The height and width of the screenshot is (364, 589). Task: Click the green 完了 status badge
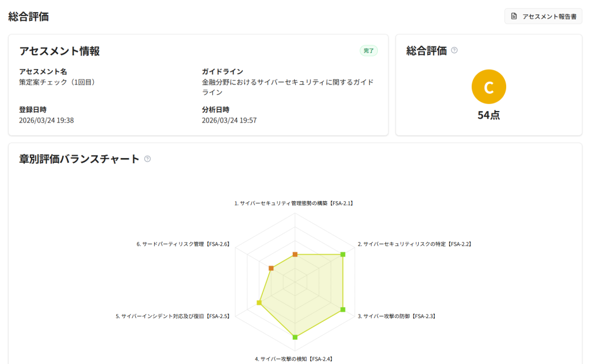[369, 51]
